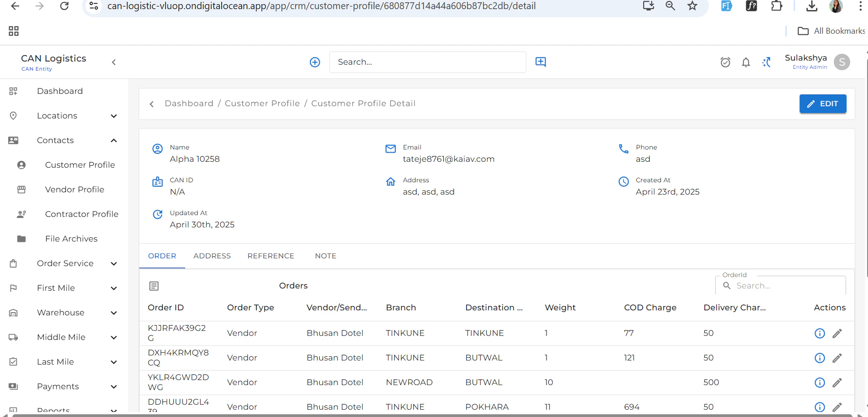Click the Orders list icon
Viewport: 868px width, 417px height.
click(x=154, y=286)
